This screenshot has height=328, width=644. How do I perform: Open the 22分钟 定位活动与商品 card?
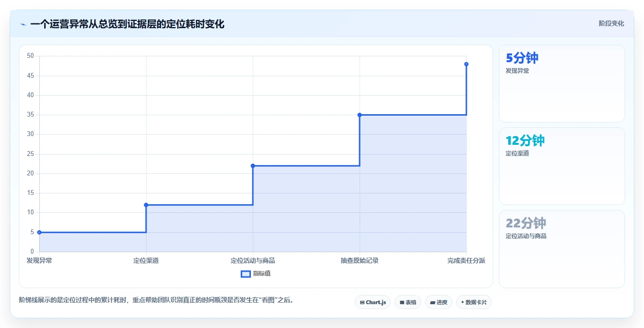point(561,249)
